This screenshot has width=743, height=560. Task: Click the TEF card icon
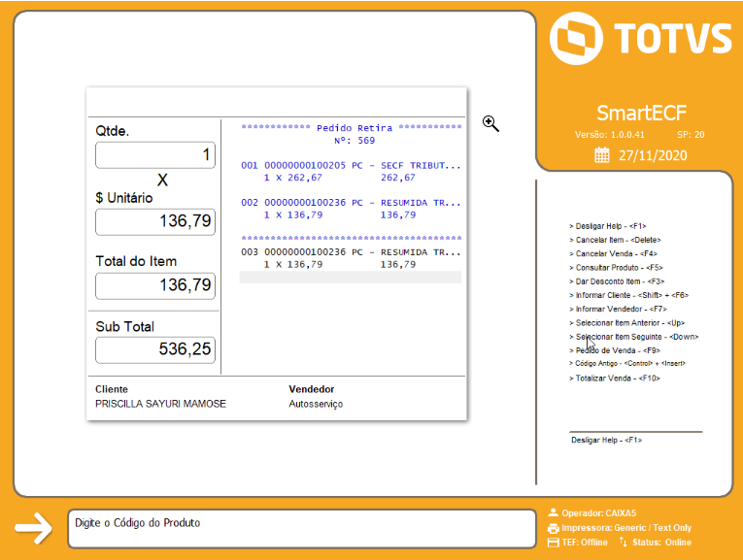[553, 543]
